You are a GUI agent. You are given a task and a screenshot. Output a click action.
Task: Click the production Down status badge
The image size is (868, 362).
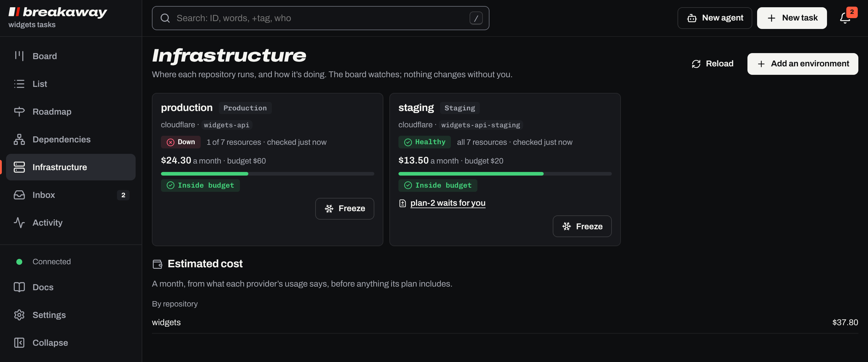(181, 142)
